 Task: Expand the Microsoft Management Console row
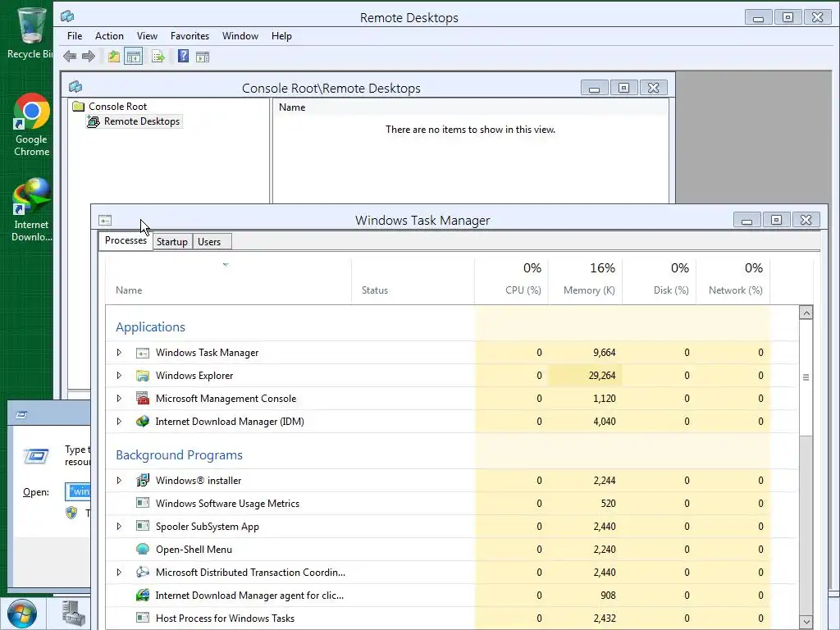[120, 399]
